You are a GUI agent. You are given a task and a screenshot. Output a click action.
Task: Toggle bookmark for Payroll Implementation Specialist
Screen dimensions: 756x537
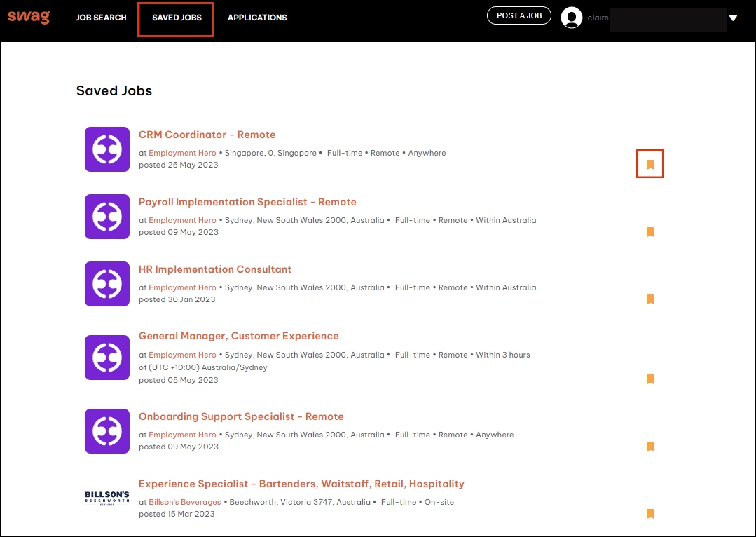[x=650, y=232]
